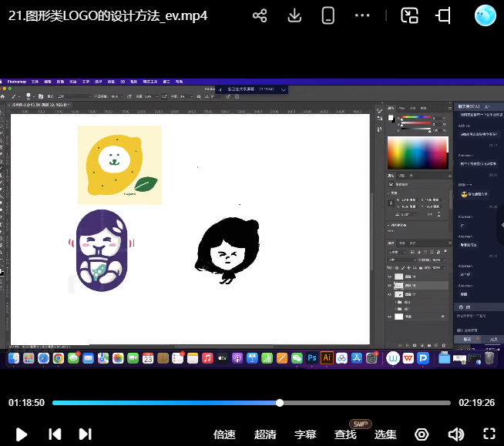Viewport: 504px width, 446px height.
Task: Click the pin window icon beside avatar
Action: (x=444, y=15)
